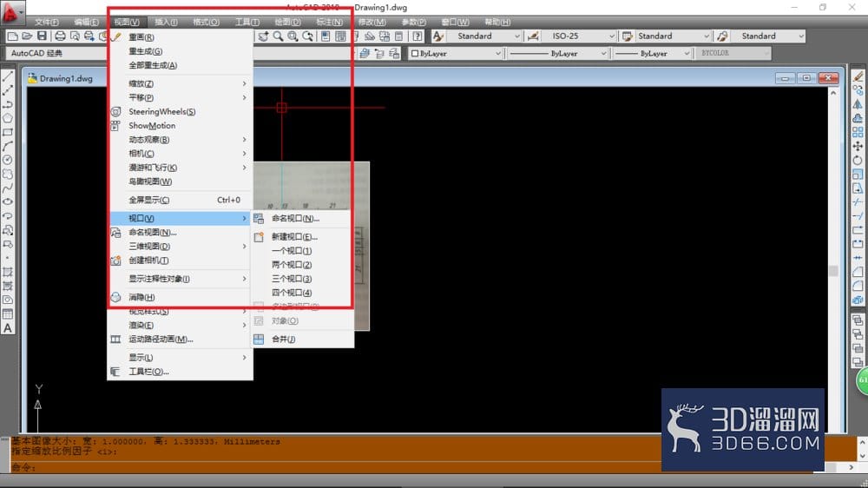Expand the 缩放(Z) submenu arrow
Image resolution: width=868 pixels, height=488 pixels.
244,83
